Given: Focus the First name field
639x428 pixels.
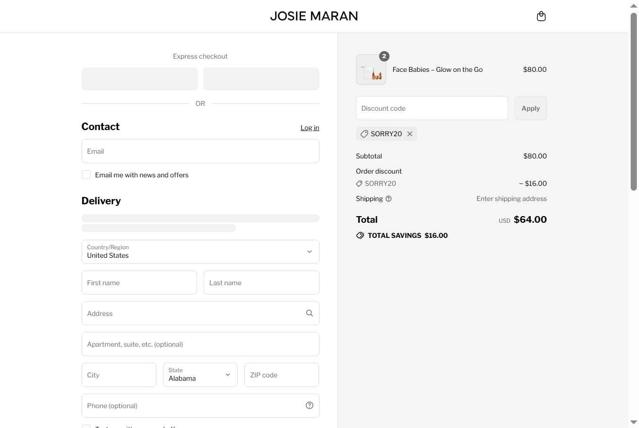Looking at the screenshot, I should pos(139,282).
